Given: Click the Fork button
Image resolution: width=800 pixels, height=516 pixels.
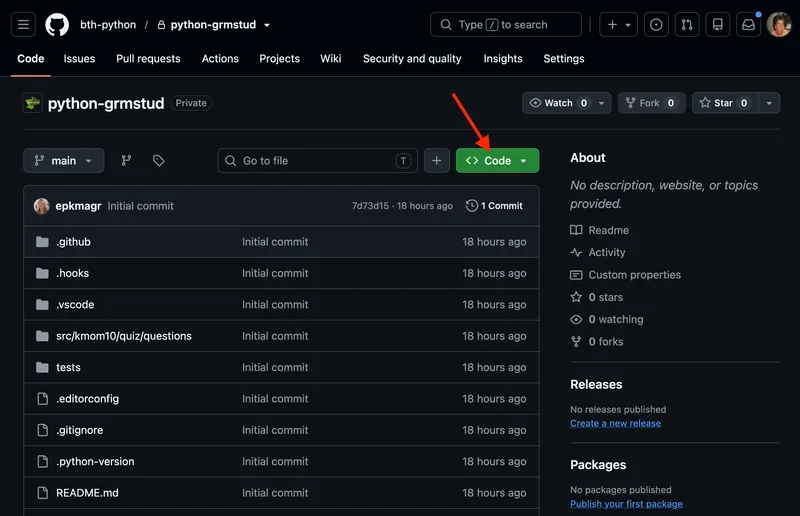Looking at the screenshot, I should point(652,103).
